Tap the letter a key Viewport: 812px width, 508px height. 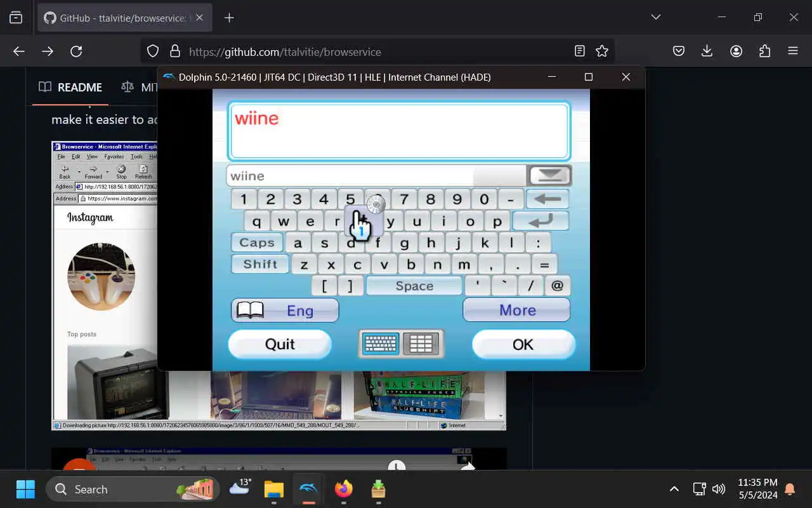[298, 243]
